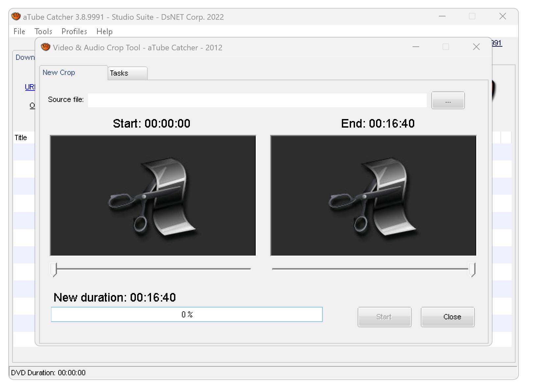Minimize the Video & Audio Crop Tool window
Screen dimensions: 533x392
pyautogui.click(x=416, y=47)
